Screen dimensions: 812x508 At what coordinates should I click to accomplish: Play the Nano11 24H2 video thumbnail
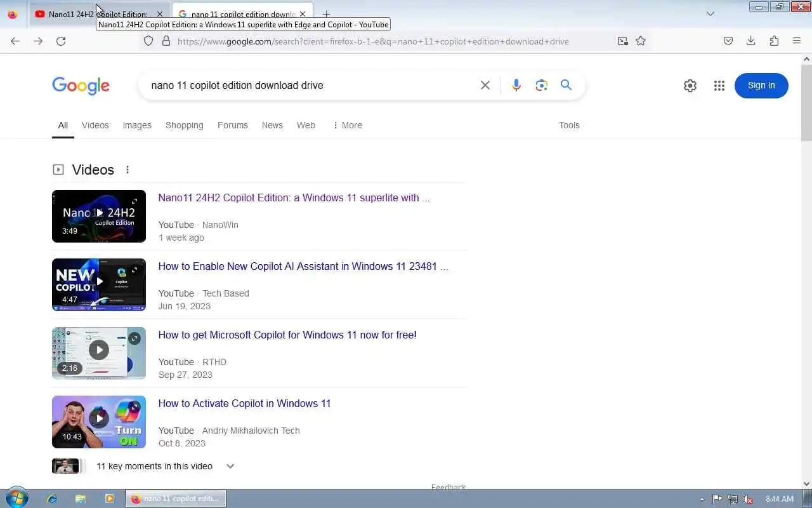click(99, 216)
